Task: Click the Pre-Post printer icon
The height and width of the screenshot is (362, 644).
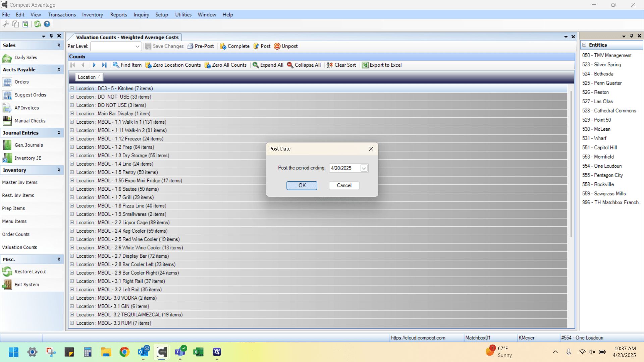Action: pyautogui.click(x=190, y=46)
